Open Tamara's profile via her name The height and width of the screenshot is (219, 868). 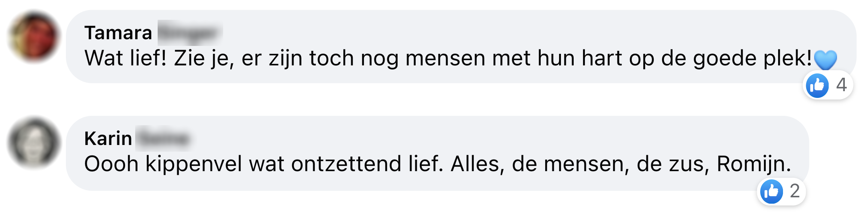tap(117, 33)
